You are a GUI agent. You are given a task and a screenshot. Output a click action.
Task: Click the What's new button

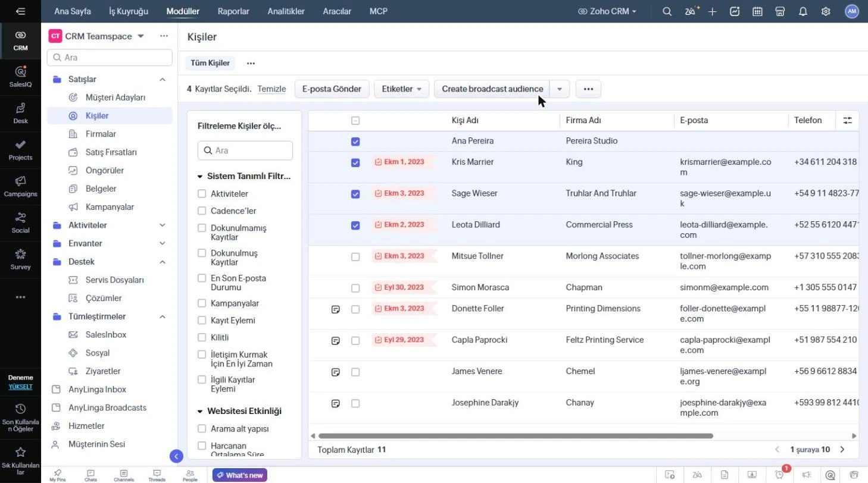(x=240, y=475)
